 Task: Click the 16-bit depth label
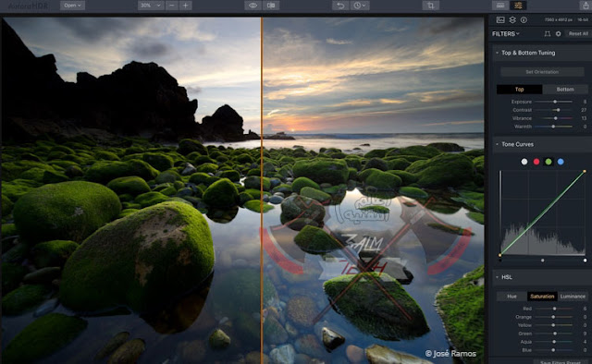(x=583, y=19)
